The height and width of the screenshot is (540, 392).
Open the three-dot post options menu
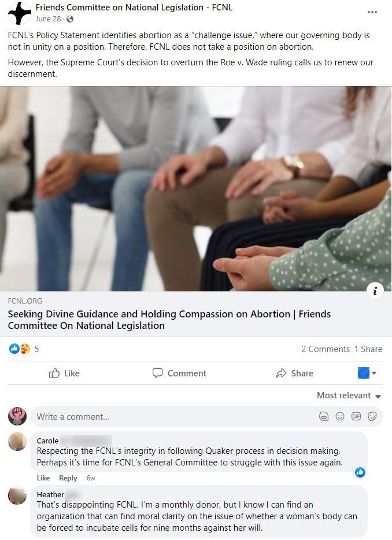coord(372,12)
